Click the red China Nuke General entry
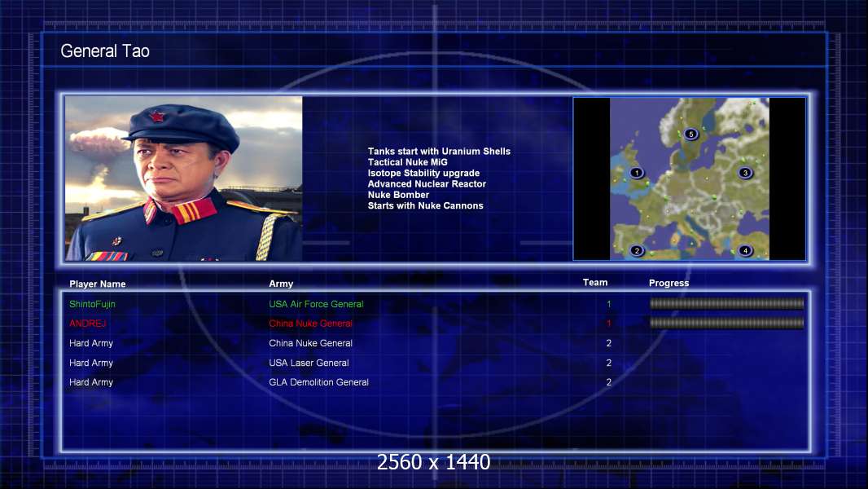The width and height of the screenshot is (868, 489). [310, 324]
